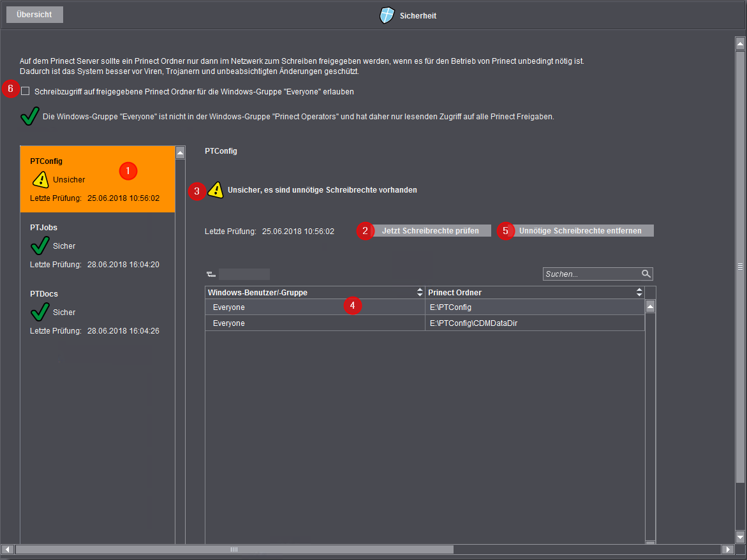Switch back to the Übersicht view
747x560 pixels.
pos(34,14)
